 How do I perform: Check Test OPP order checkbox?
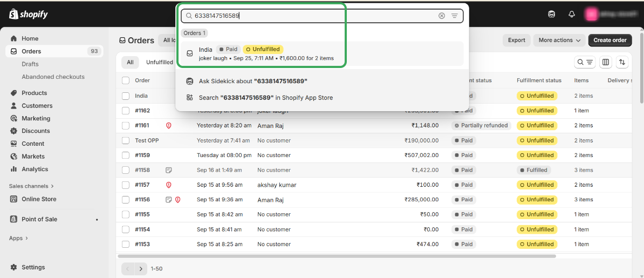click(x=126, y=140)
